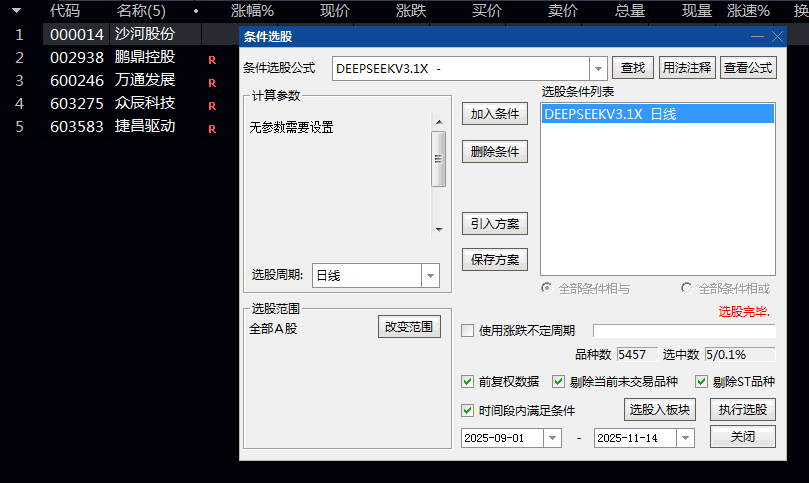Open the start date 2025-09-01 dropdown
Screen dimensions: 809x483
pyautogui.click(x=552, y=438)
